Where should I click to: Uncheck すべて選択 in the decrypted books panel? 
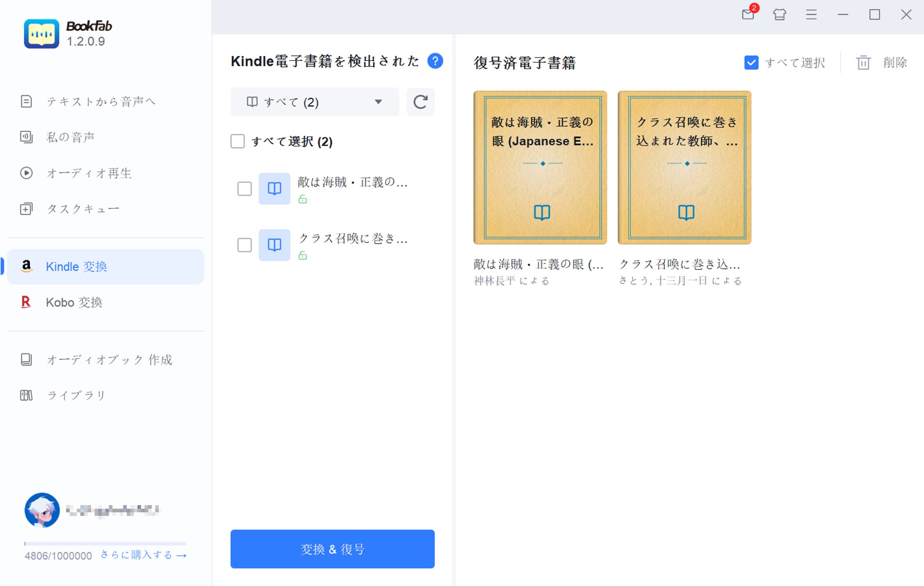pos(751,62)
